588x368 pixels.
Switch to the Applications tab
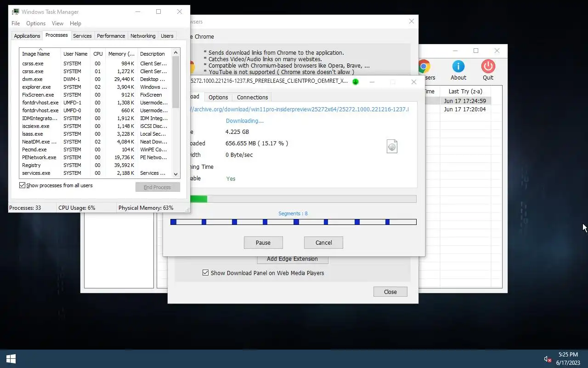[27, 36]
